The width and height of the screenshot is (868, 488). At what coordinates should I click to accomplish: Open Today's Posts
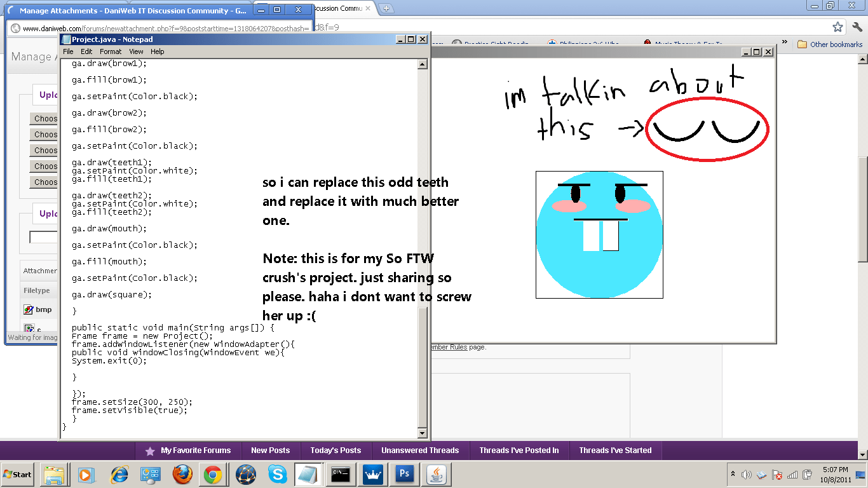tap(336, 451)
